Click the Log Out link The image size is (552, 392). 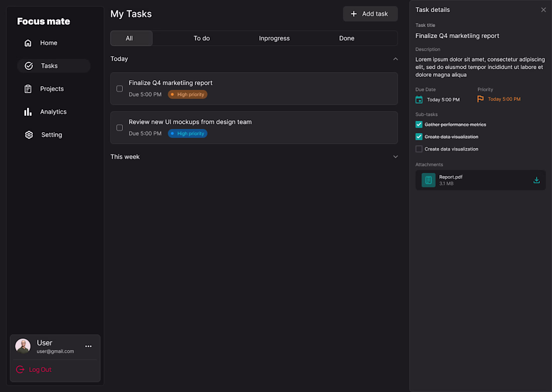[x=40, y=370]
